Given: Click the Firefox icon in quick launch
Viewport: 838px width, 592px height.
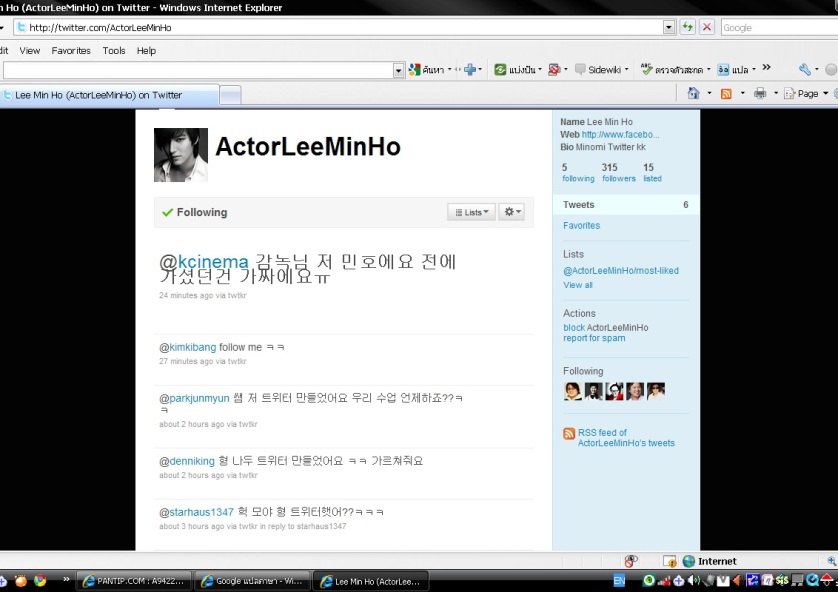Looking at the screenshot, I should (21, 580).
